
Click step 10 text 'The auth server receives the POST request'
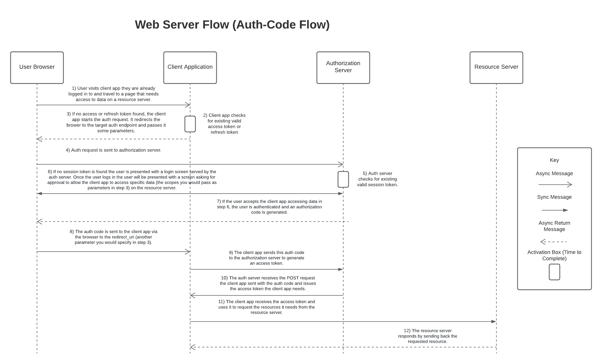point(268,283)
